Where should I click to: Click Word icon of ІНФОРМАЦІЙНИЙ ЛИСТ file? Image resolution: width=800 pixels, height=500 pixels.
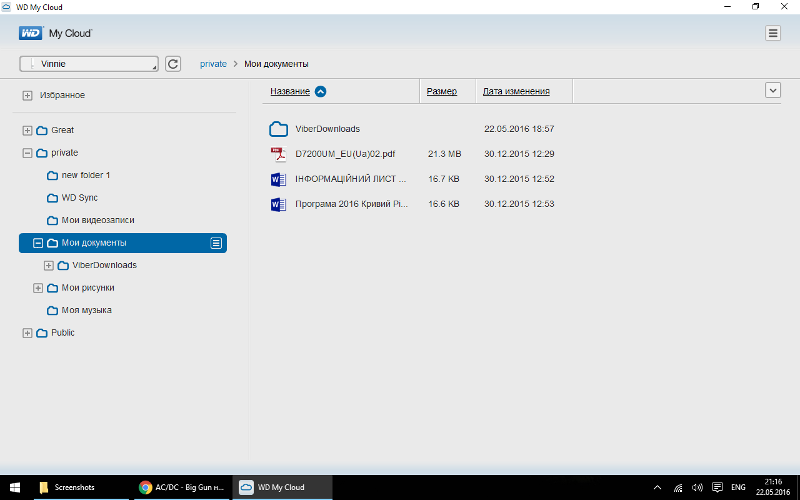pos(278,179)
